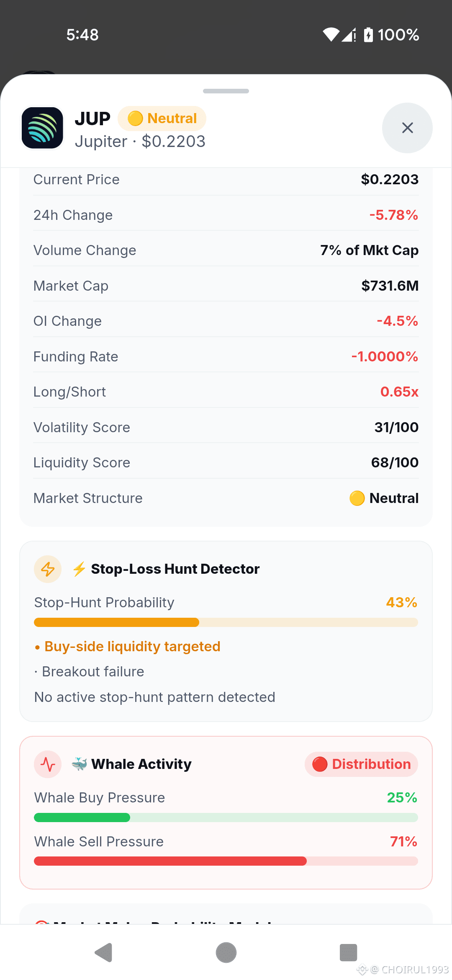Tap the red Distribution status badge
Screen dimensions: 452x980
(361, 764)
